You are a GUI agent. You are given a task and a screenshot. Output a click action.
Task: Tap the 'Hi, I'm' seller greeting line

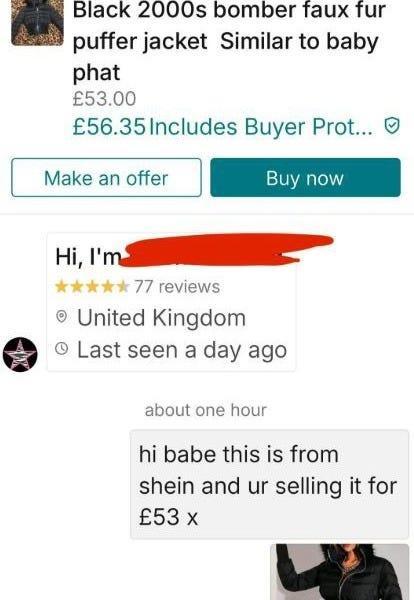pyautogui.click(x=88, y=257)
